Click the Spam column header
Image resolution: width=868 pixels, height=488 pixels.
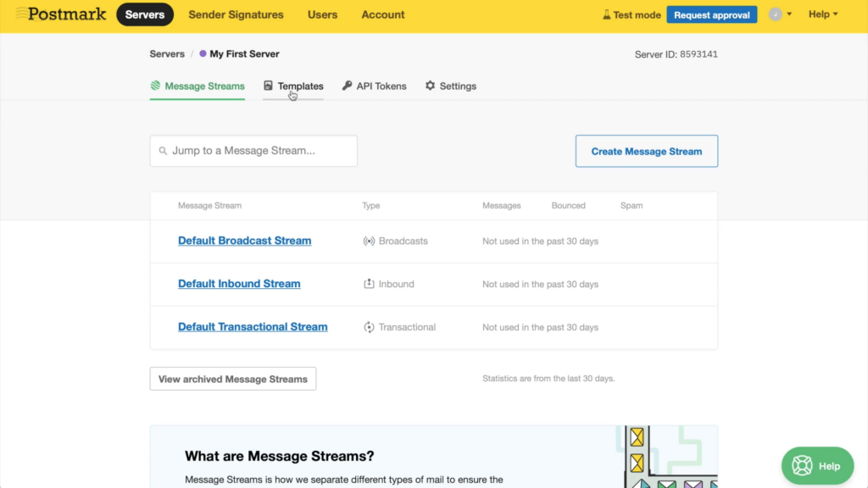pos(632,205)
